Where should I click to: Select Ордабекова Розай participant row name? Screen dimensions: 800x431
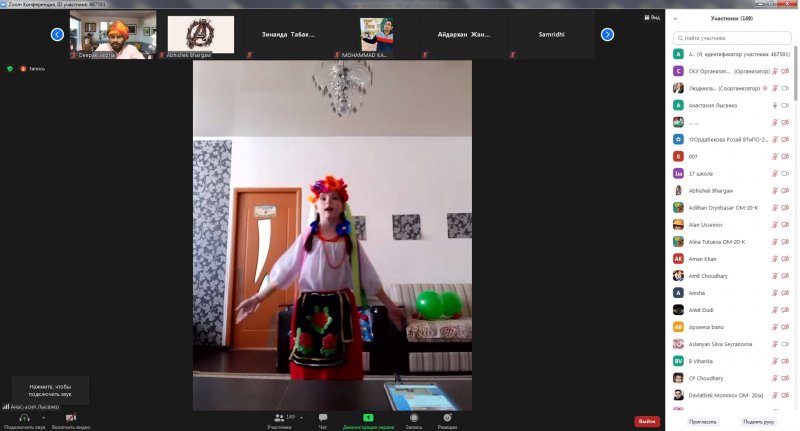tap(728, 139)
